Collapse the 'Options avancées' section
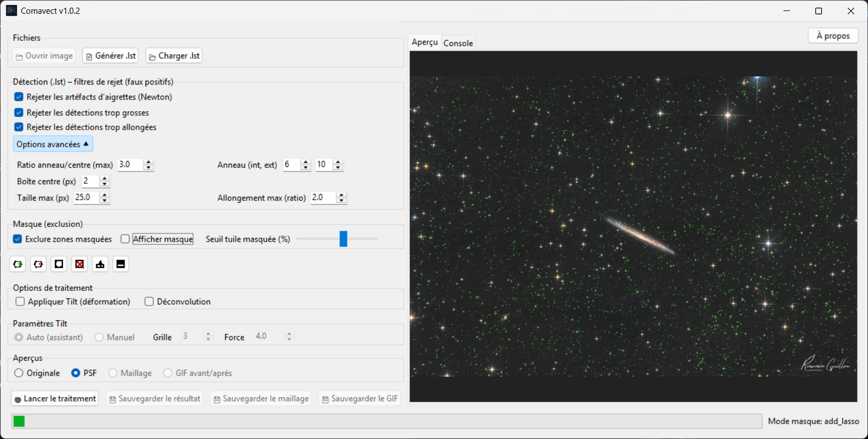 point(53,144)
